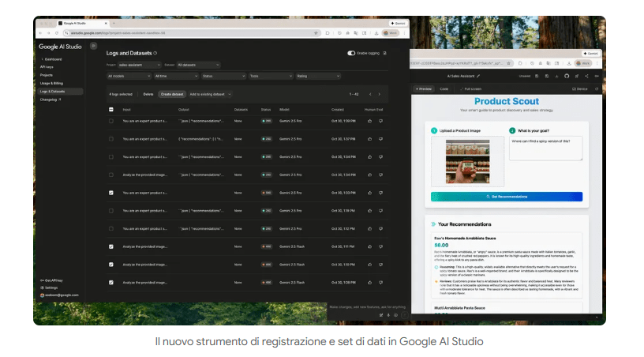Edit AI Sales Assistant name pencil icon
Viewport: 644px width, 357px height.
(478, 76)
